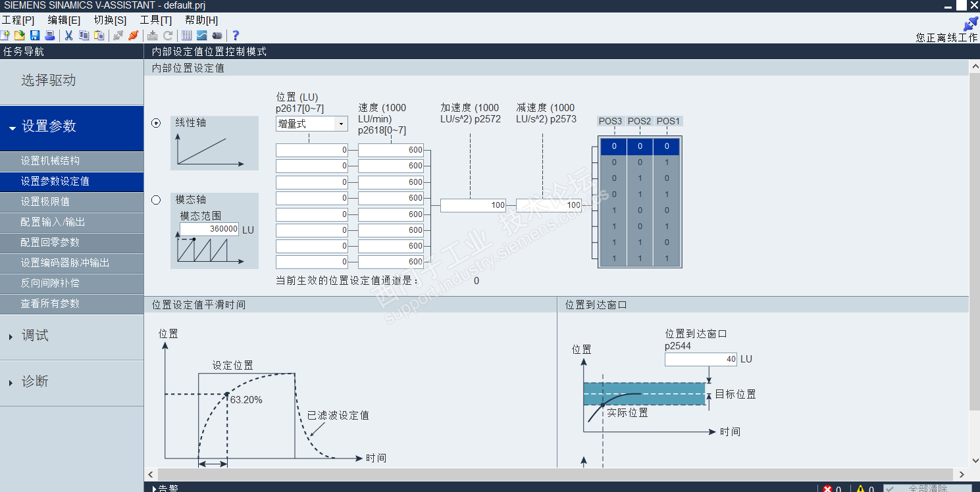Click the grey reset arrow icon

coord(168,36)
